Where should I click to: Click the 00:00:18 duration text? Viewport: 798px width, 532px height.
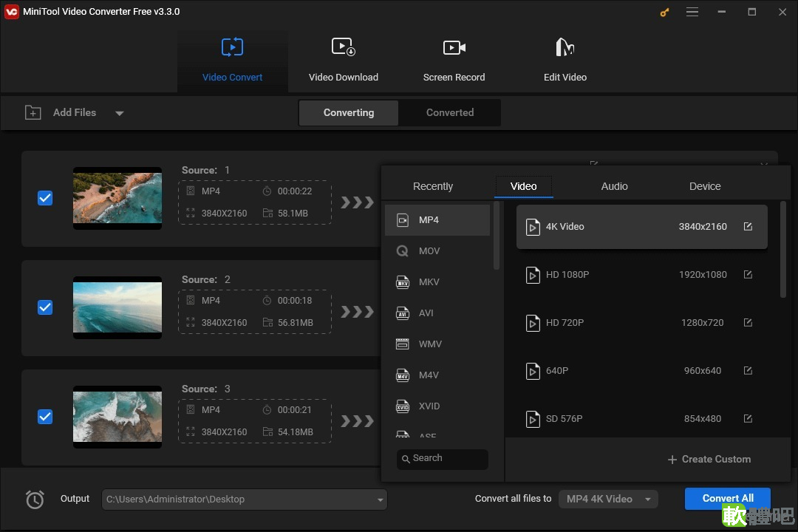point(295,301)
